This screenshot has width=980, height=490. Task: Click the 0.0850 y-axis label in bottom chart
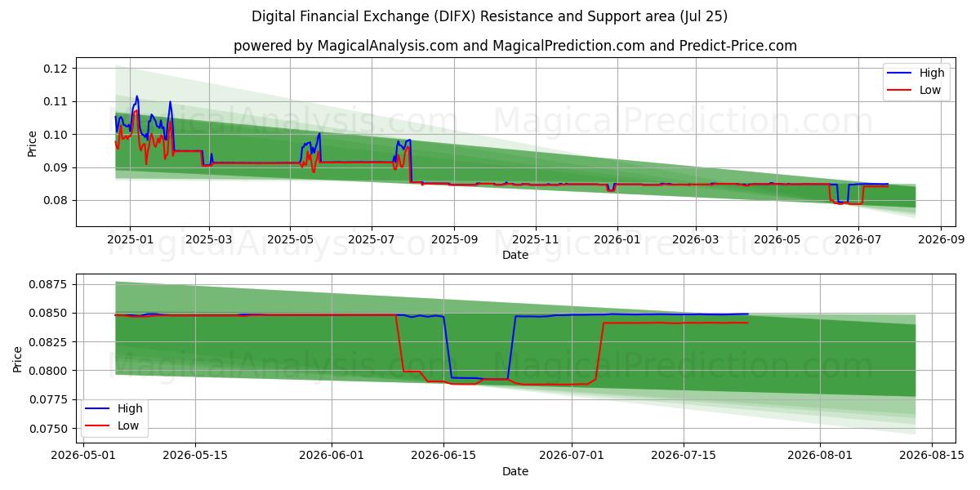[x=49, y=313]
